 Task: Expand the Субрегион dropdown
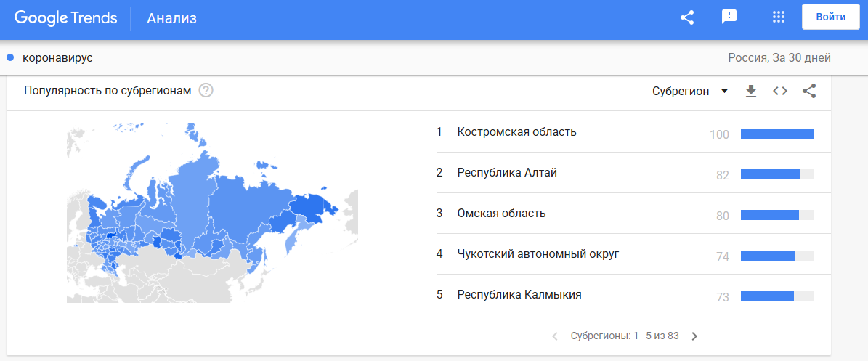pyautogui.click(x=690, y=92)
